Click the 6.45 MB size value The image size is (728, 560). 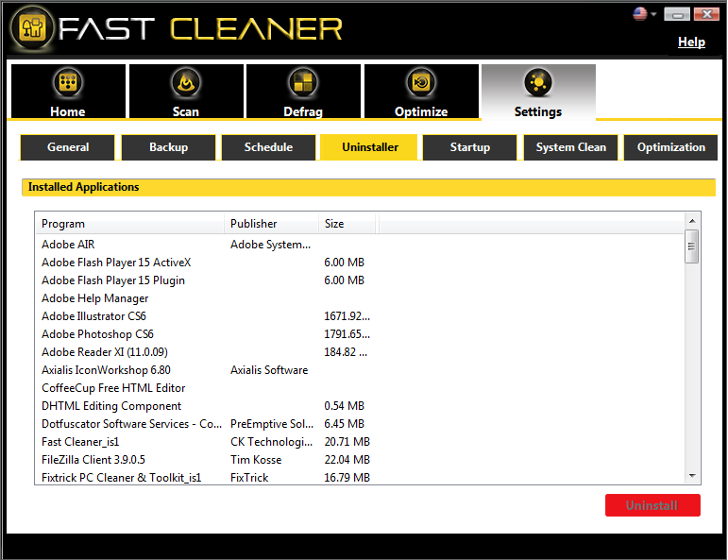pos(344,424)
